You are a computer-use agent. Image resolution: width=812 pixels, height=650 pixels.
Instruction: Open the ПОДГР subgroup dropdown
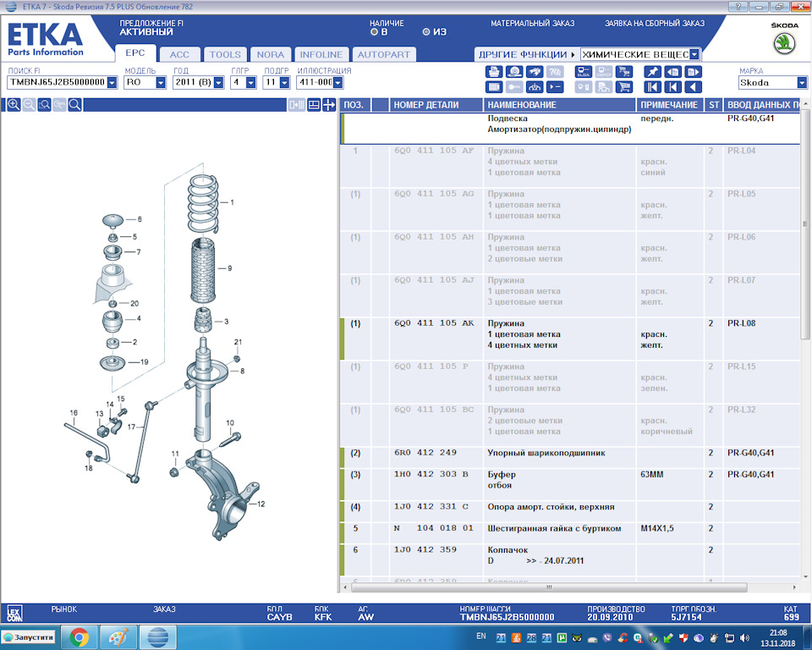click(x=284, y=82)
